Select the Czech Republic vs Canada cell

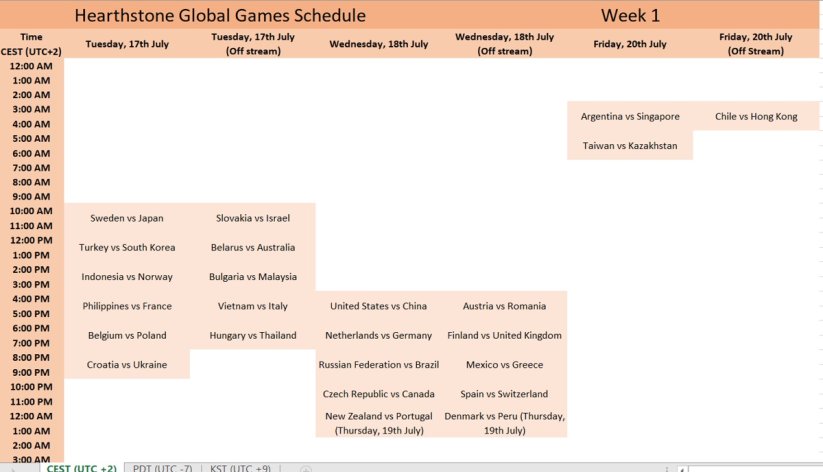pyautogui.click(x=378, y=394)
